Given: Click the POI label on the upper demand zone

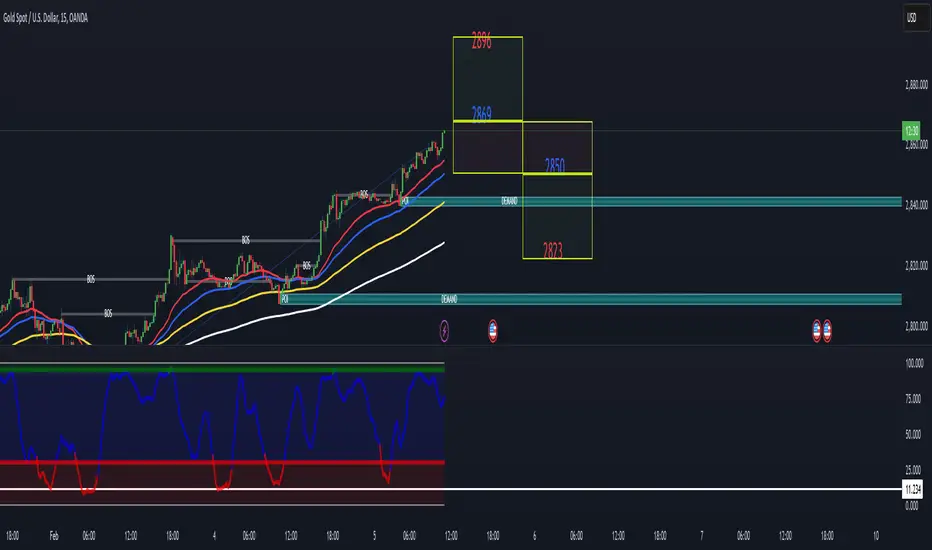Looking at the screenshot, I should pos(405,202).
